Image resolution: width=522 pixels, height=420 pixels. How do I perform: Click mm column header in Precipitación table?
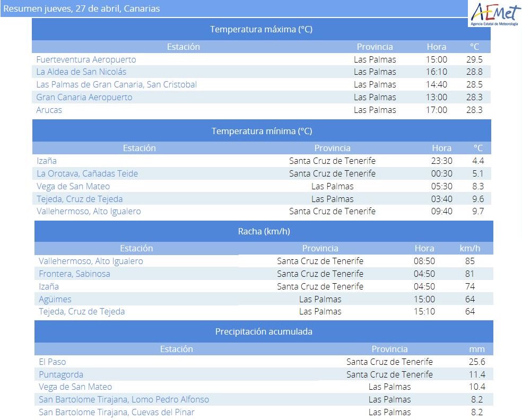coord(477,349)
